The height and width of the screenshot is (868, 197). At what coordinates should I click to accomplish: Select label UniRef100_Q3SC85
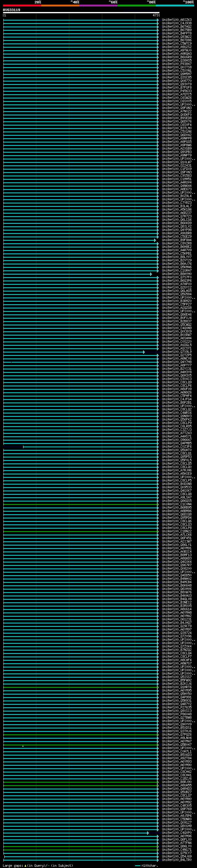tap(176, 78)
